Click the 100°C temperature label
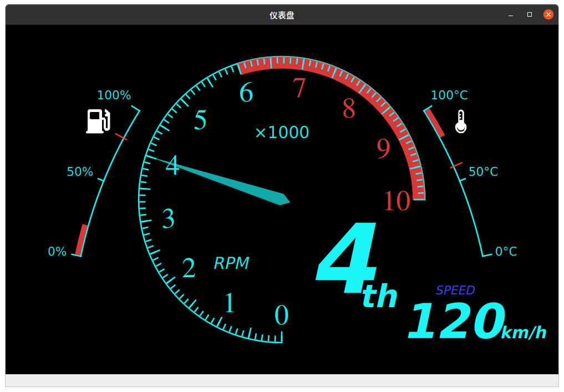 [x=449, y=95]
